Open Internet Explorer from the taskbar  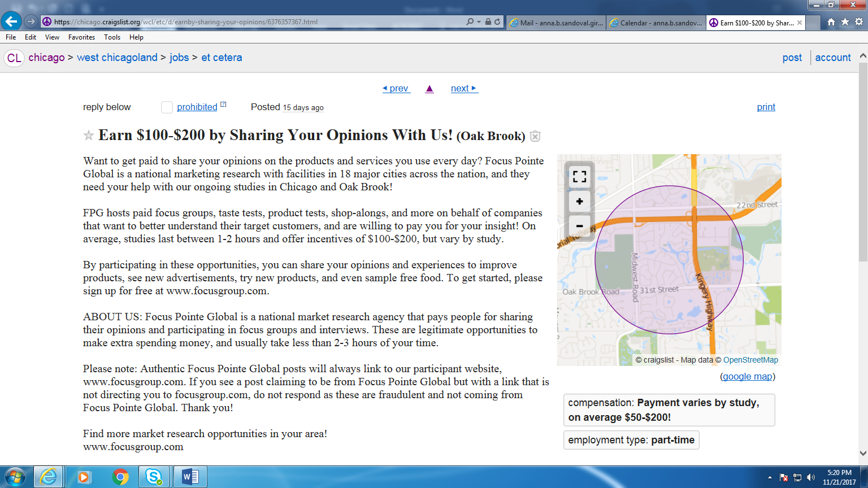49,477
